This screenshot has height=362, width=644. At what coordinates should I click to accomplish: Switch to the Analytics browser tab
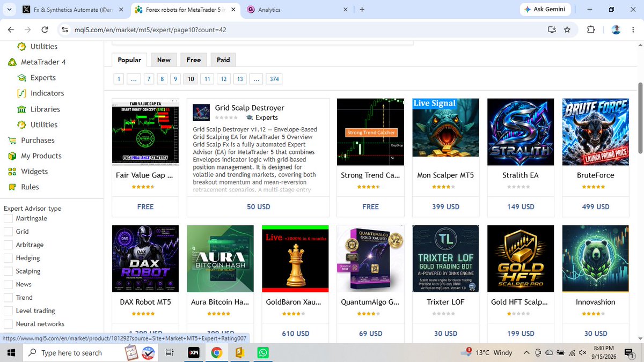coord(297,10)
